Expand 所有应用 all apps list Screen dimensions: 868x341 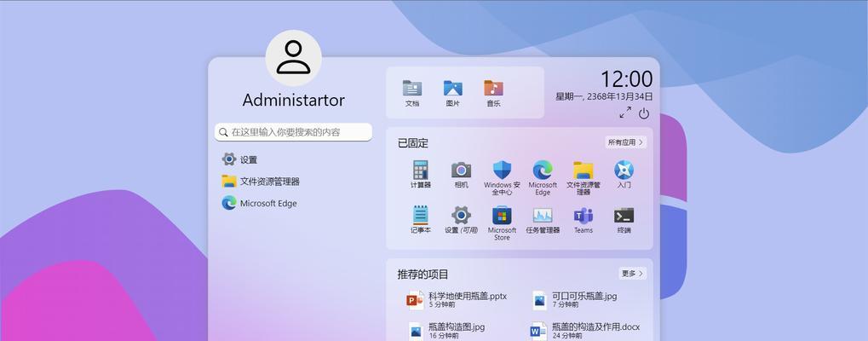click(625, 142)
